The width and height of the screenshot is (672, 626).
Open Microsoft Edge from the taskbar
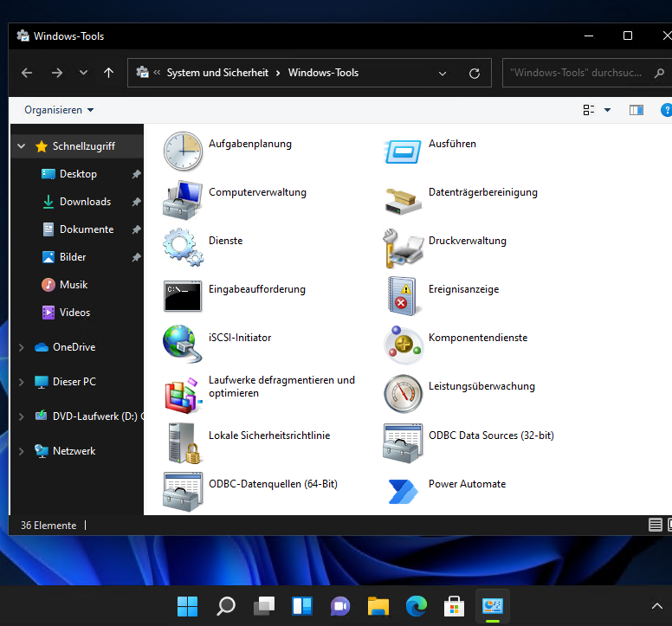click(x=417, y=606)
